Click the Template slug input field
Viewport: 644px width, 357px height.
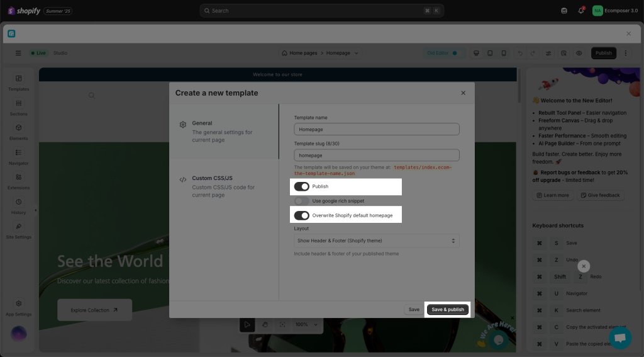click(377, 156)
